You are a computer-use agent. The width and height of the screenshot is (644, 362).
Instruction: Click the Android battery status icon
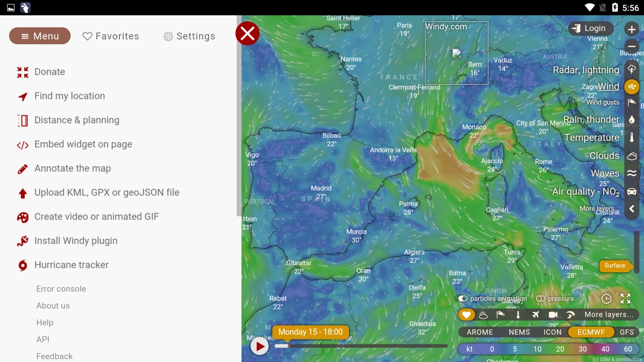615,7
